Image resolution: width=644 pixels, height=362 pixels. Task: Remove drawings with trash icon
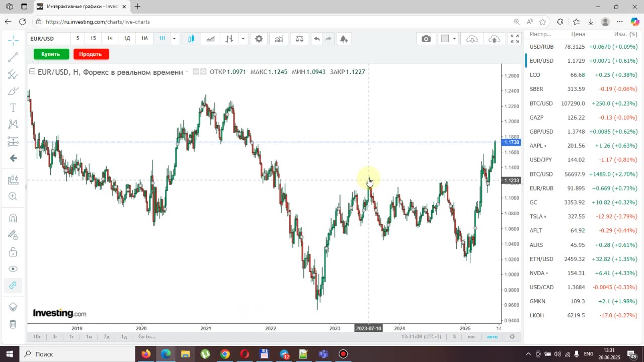point(13,324)
